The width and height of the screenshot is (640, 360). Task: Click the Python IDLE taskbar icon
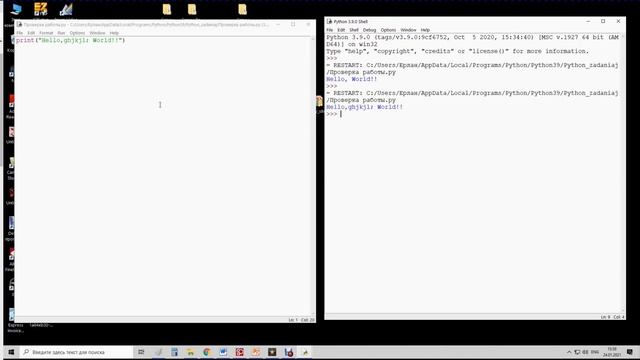[305, 352]
